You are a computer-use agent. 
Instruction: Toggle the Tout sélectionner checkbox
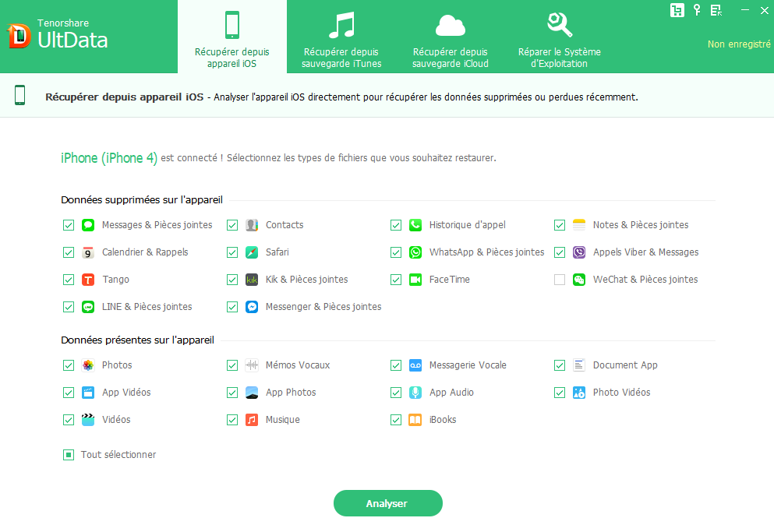pos(69,455)
